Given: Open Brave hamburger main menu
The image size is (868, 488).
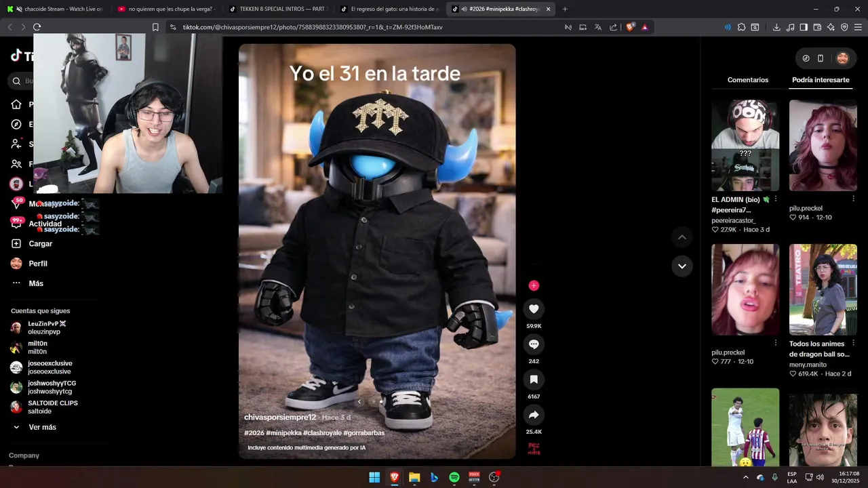Looking at the screenshot, I should [858, 27].
